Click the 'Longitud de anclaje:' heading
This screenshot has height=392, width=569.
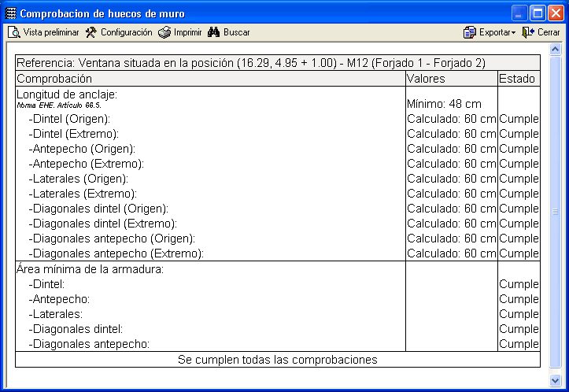pyautogui.click(x=67, y=94)
